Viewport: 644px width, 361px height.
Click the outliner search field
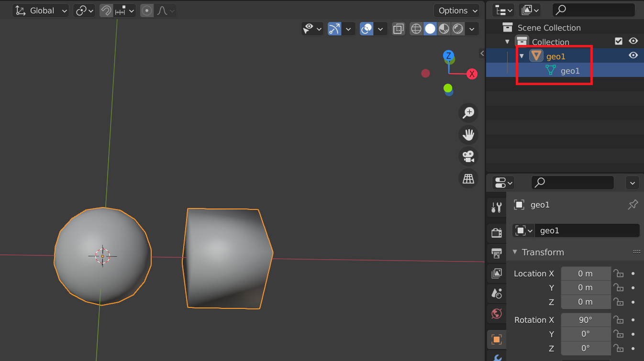[593, 10]
